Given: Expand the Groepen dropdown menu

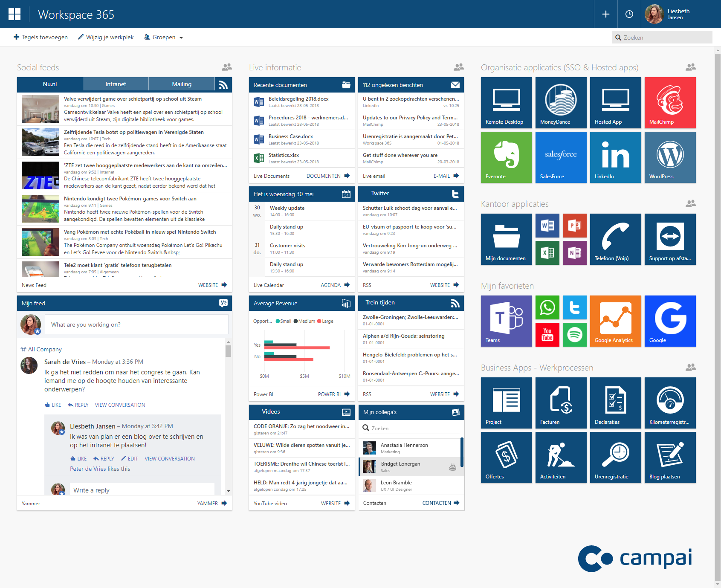Looking at the screenshot, I should (x=164, y=38).
